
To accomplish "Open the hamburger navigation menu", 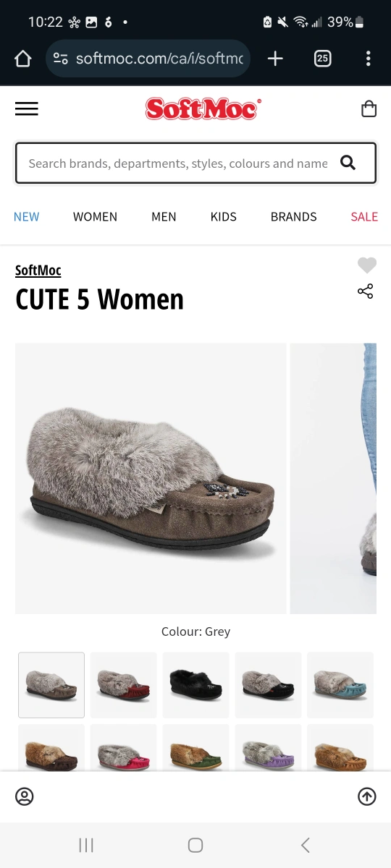I will (x=27, y=109).
